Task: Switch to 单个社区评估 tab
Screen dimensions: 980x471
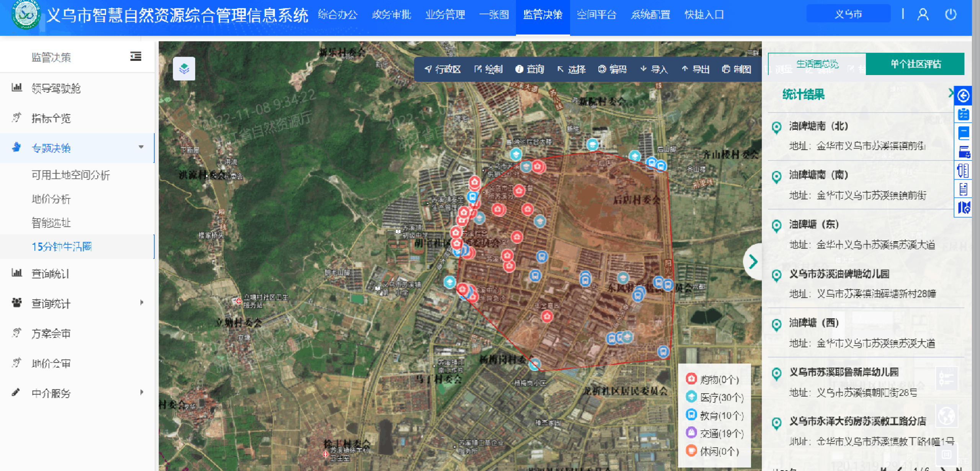Action: click(x=915, y=64)
